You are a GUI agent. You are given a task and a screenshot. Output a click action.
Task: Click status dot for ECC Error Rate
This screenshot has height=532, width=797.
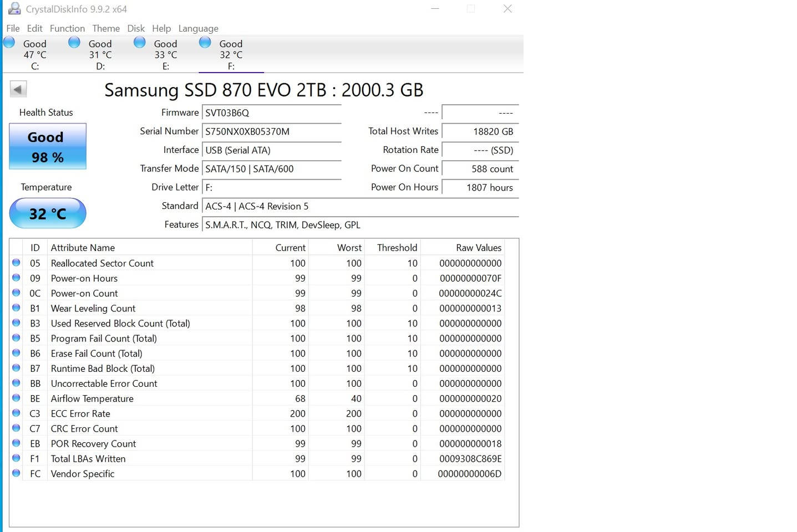[x=16, y=413]
